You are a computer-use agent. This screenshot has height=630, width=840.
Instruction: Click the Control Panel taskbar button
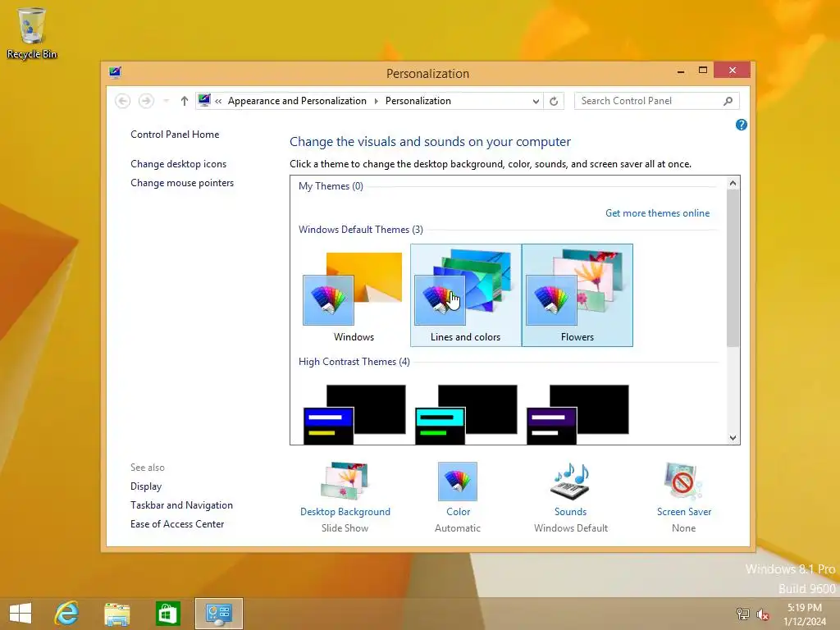pyautogui.click(x=218, y=614)
